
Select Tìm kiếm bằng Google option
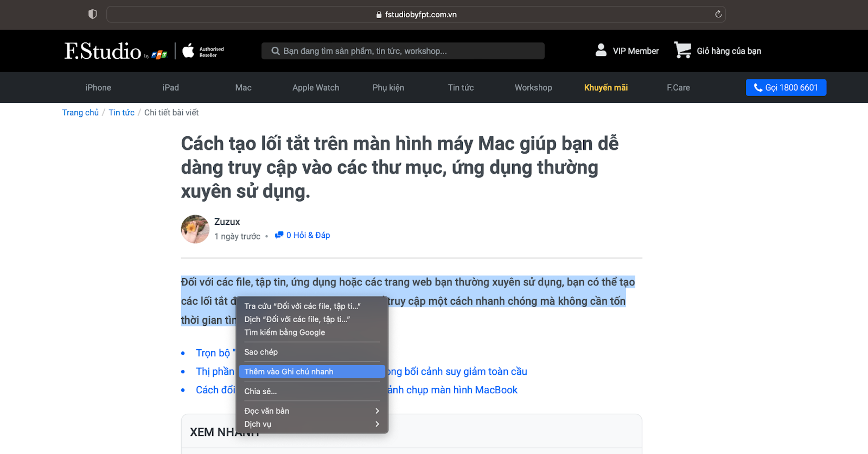(285, 332)
